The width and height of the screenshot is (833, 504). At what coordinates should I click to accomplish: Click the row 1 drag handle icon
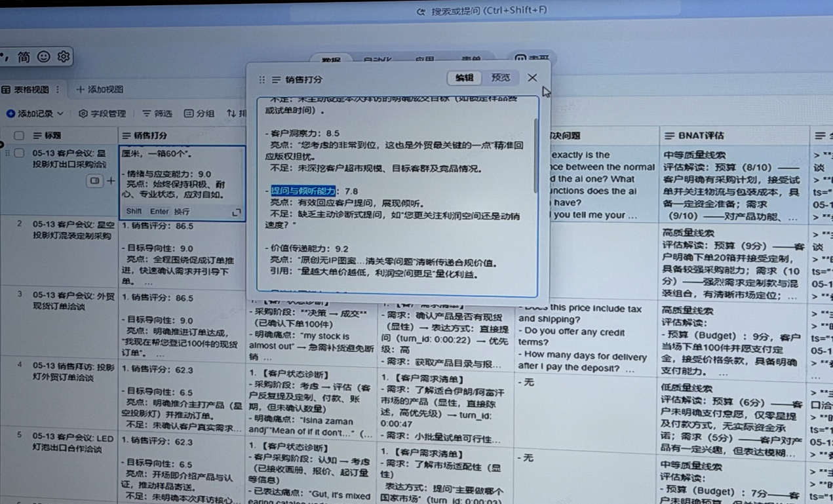point(7,153)
